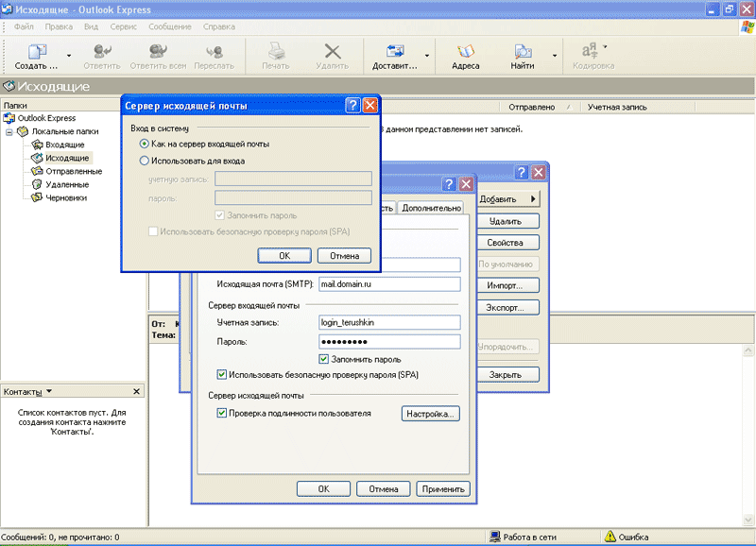The image size is (756, 546).
Task: Select the Outlook Express root icon
Action: [x=9, y=118]
